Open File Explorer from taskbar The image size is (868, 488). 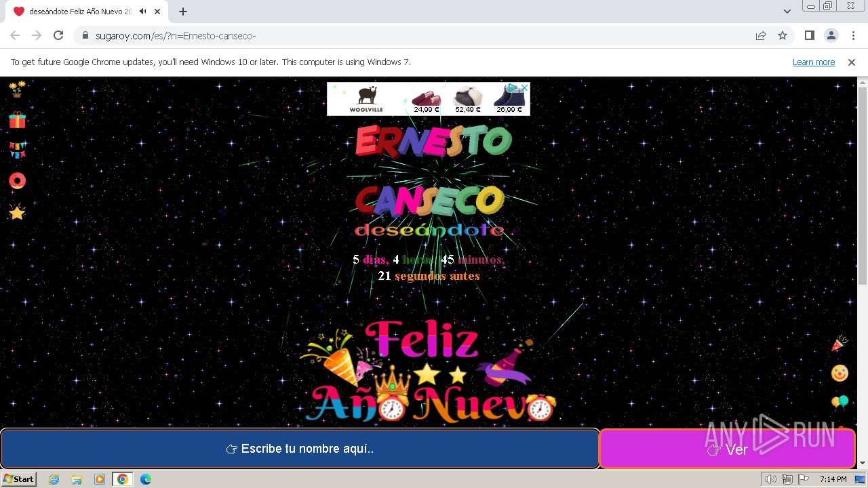pos(77,479)
